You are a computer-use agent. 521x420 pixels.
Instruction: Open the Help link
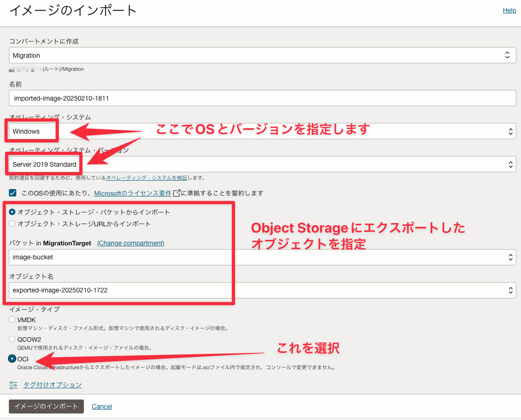[x=509, y=11]
